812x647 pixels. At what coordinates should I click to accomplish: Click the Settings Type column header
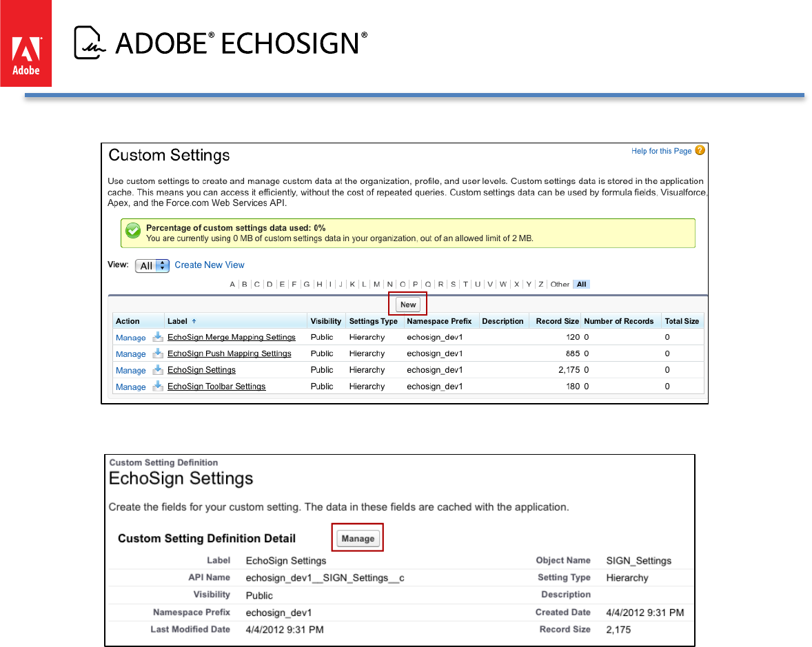coord(374,321)
